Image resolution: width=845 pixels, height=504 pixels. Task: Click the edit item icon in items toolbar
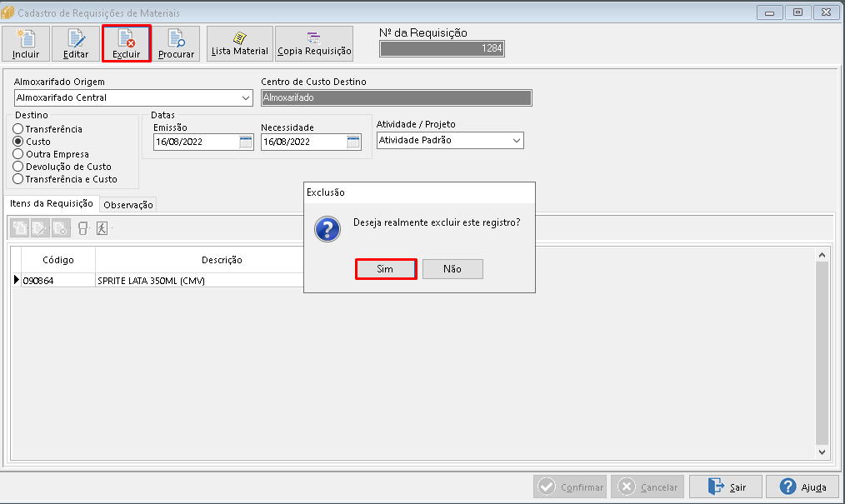40,228
